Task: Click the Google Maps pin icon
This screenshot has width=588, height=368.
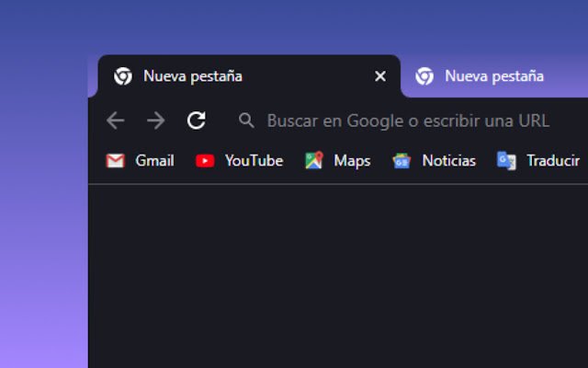Action: (314, 160)
